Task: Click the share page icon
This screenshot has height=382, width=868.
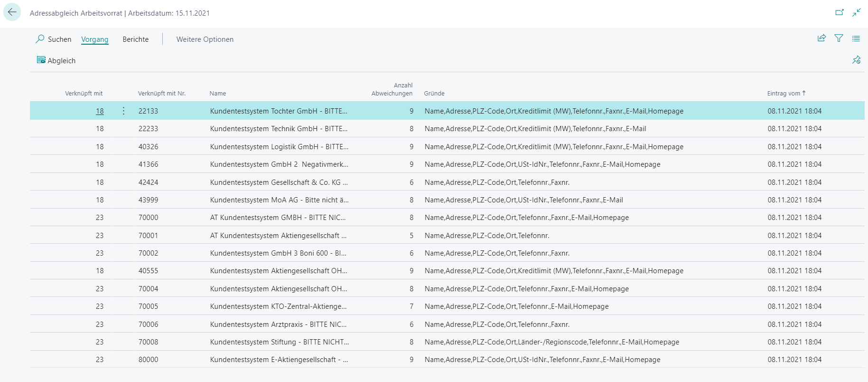Action: (x=821, y=38)
